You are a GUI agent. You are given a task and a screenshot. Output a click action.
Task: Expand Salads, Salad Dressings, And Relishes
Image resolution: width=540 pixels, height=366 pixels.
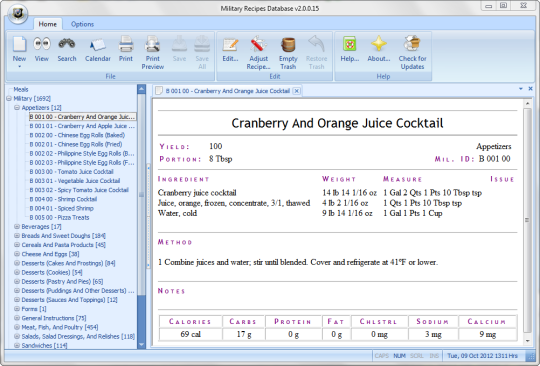tap(17, 336)
